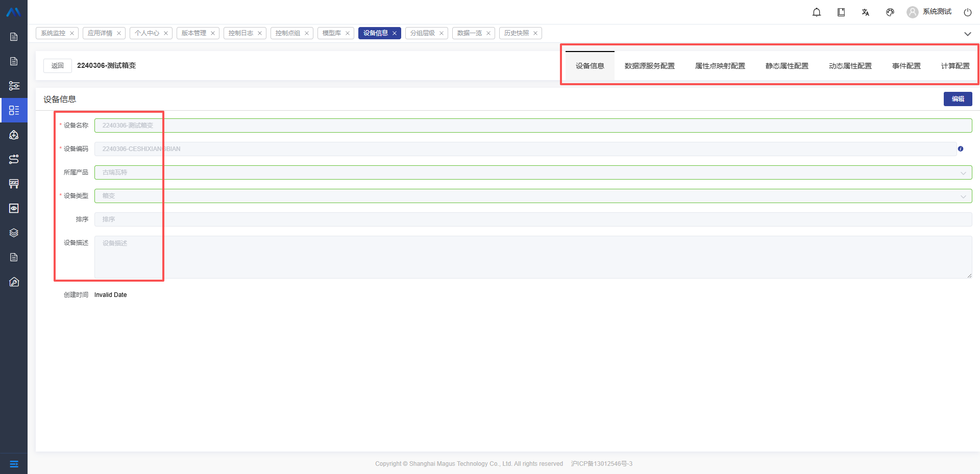Toggle sidebar collapse icon at bottom left
Viewport: 980px width, 474px height.
coord(14,464)
